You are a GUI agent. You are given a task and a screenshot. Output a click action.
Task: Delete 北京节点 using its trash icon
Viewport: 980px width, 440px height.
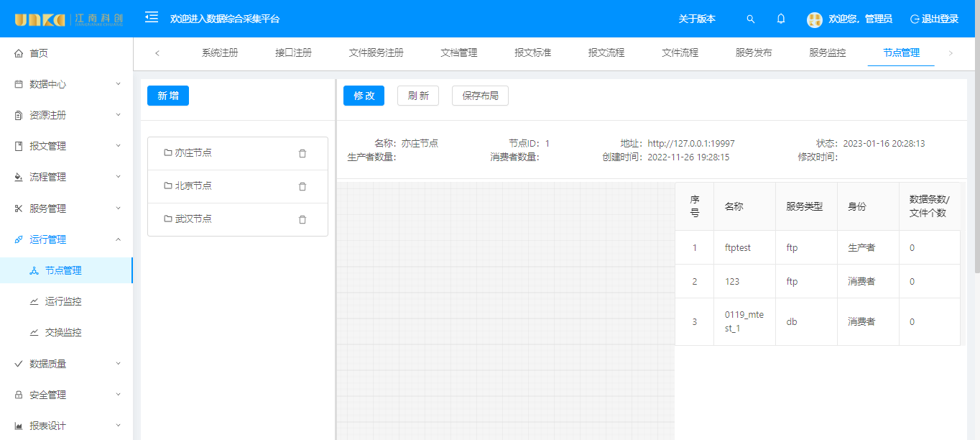pos(302,186)
